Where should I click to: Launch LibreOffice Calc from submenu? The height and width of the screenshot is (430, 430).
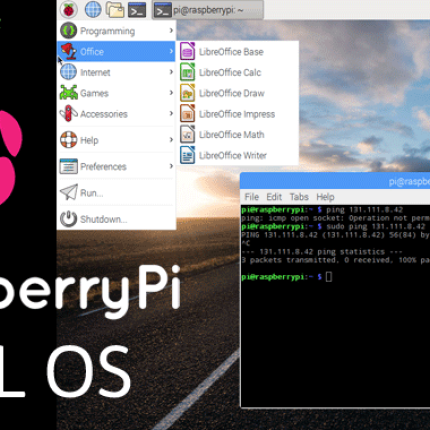pos(237,72)
